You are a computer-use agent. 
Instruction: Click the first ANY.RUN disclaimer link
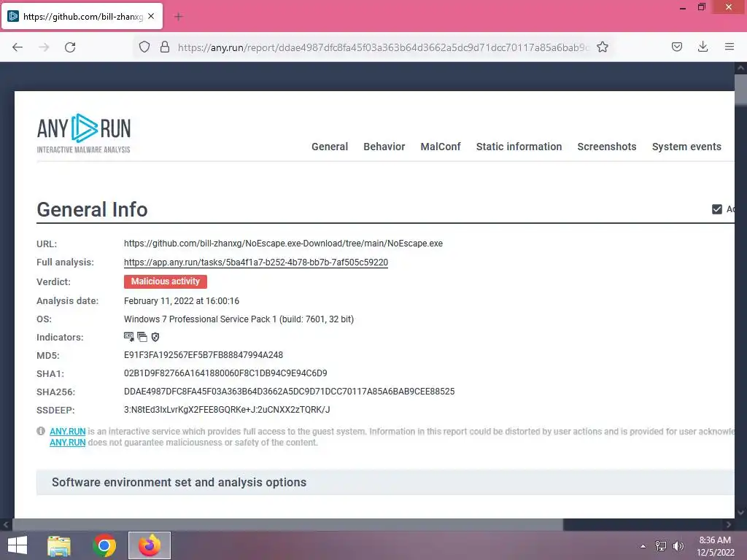tap(68, 432)
